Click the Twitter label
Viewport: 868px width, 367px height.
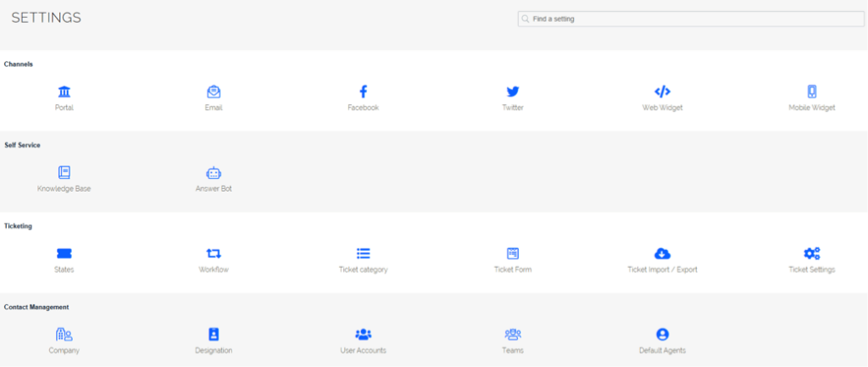[x=513, y=108]
